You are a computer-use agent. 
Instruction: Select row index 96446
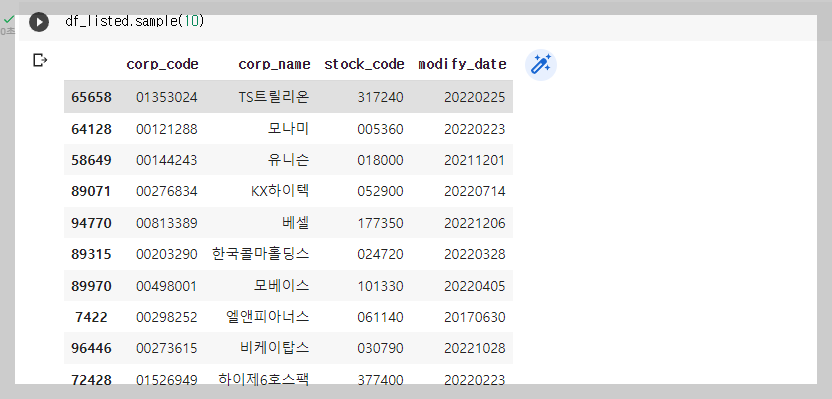[x=91, y=348]
